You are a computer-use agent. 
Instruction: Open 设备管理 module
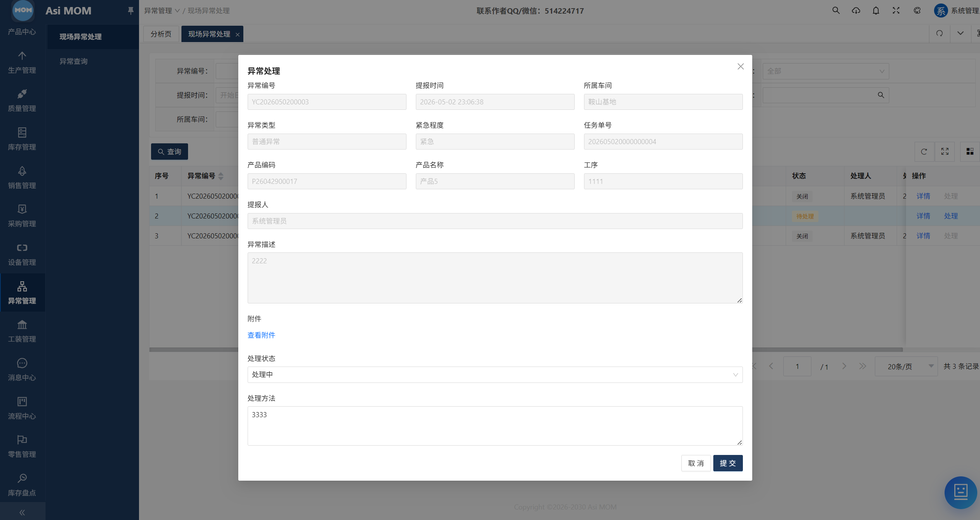22,254
